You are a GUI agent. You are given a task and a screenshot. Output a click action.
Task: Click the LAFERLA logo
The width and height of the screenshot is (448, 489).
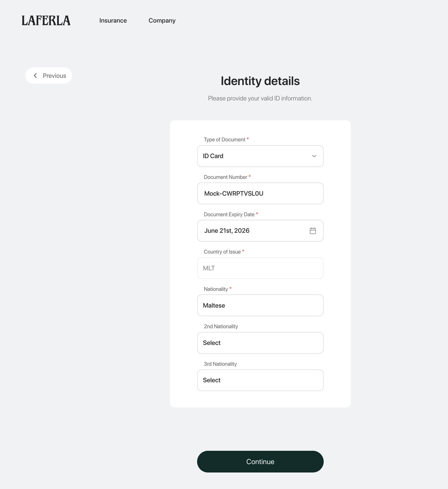click(46, 21)
